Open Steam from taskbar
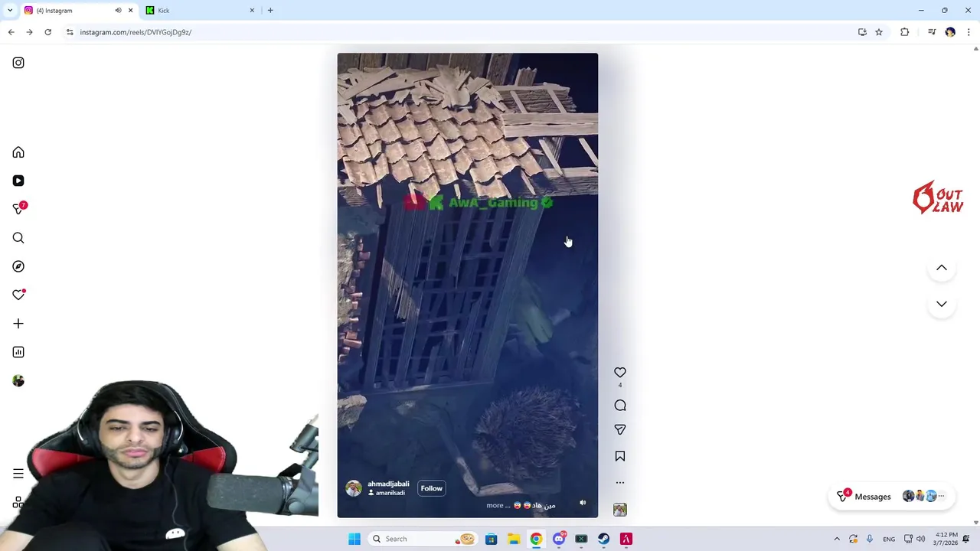The height and width of the screenshot is (551, 980). coord(603,539)
